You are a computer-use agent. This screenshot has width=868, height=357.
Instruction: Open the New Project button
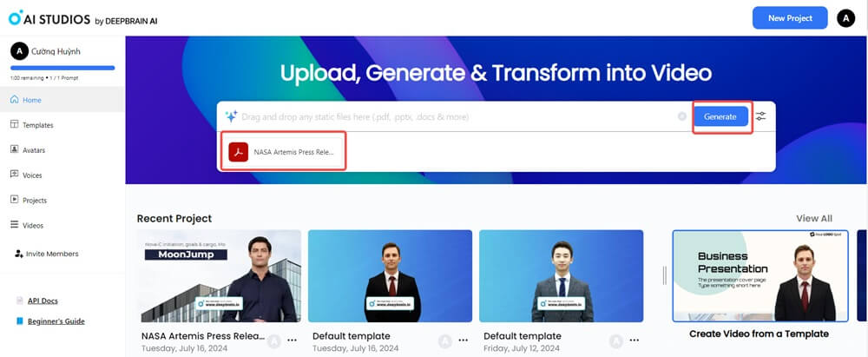pyautogui.click(x=790, y=18)
